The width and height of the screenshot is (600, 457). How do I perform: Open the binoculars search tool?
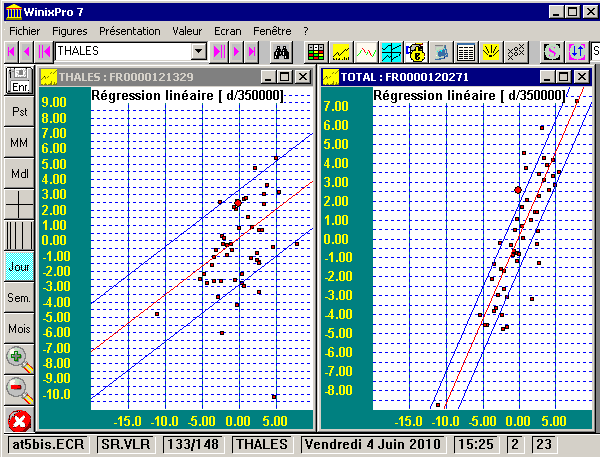pos(281,52)
